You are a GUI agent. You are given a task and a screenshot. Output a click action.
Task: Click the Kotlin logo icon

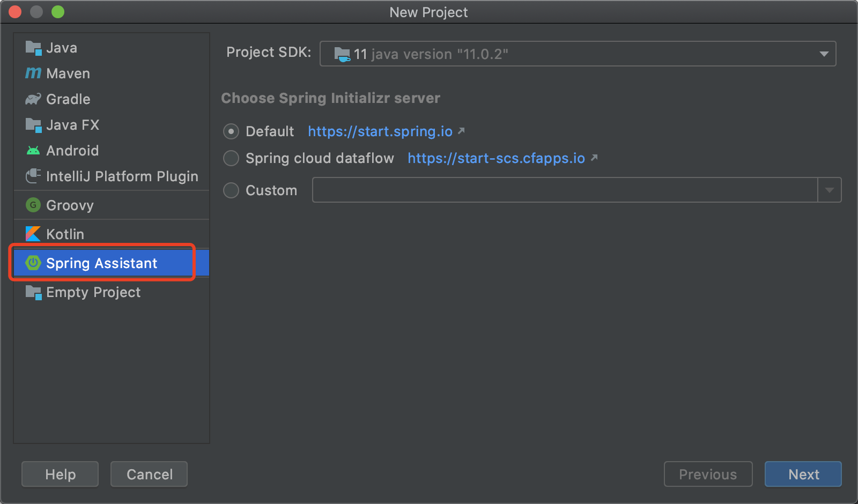33,234
